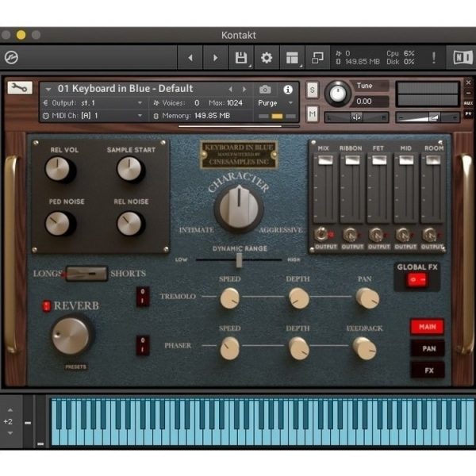Go to previous instrument with left arrow toolbar button
Viewport: 476px width, 476px height.
(190, 58)
